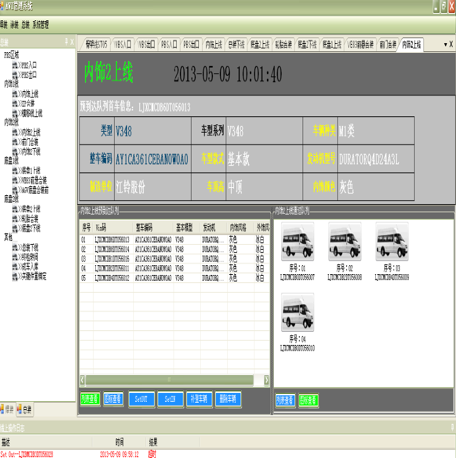Collapse the PBS区域 tree group
Screen dimensions: 456x458
point(12,55)
